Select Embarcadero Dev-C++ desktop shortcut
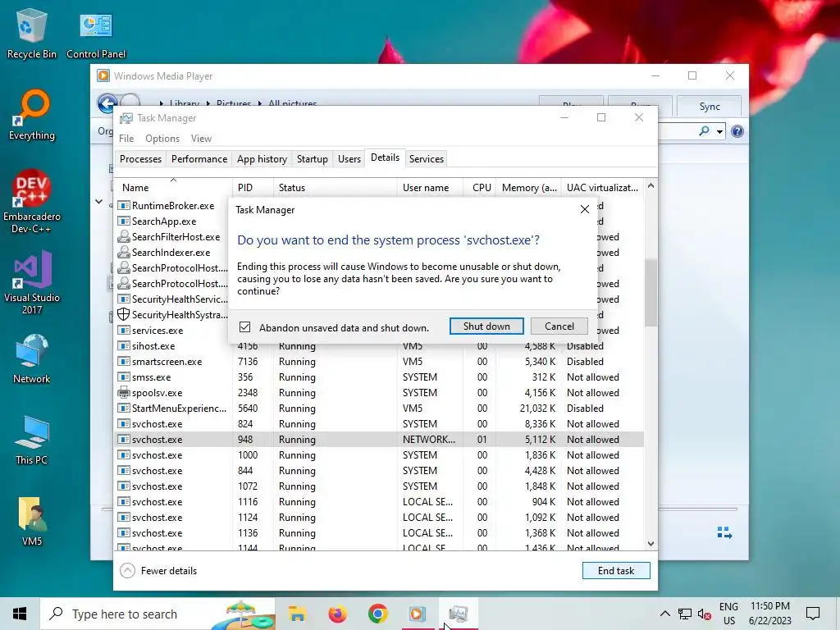The width and height of the screenshot is (840, 630). [32, 202]
